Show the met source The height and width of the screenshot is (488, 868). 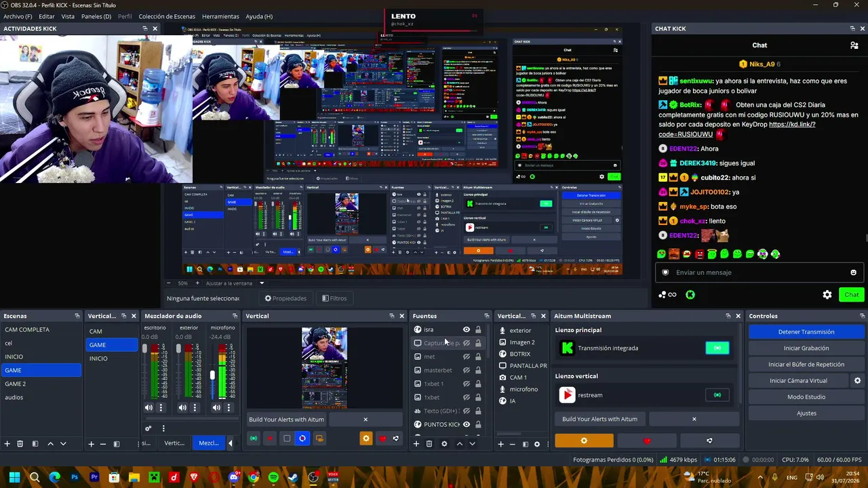pyautogui.click(x=467, y=357)
